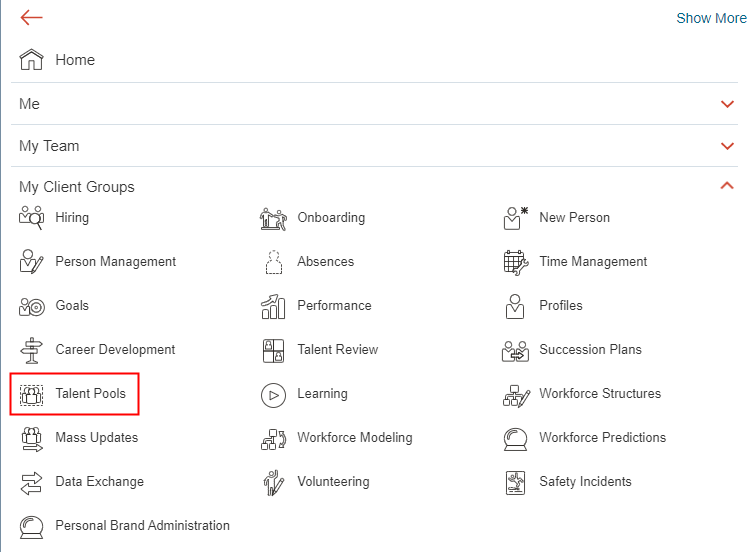
Task: Open the Safety Incidents link text
Action: click(585, 481)
